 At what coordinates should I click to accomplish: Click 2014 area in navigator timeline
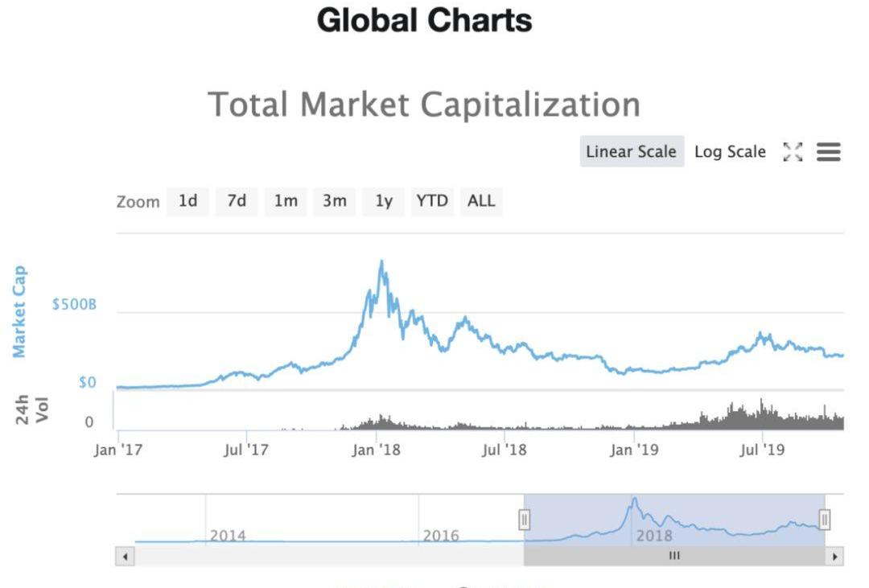coord(228,535)
